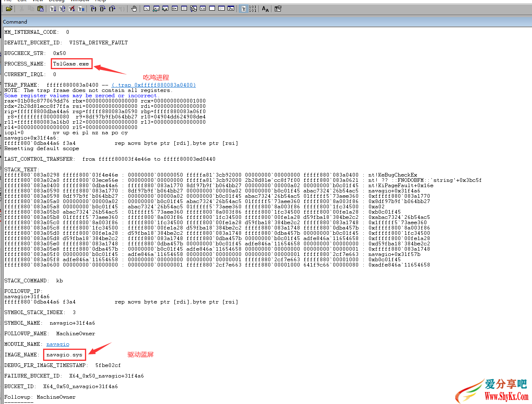Click the MM_INTERNAL_CODE line
The image size is (532, 404).
37,32
